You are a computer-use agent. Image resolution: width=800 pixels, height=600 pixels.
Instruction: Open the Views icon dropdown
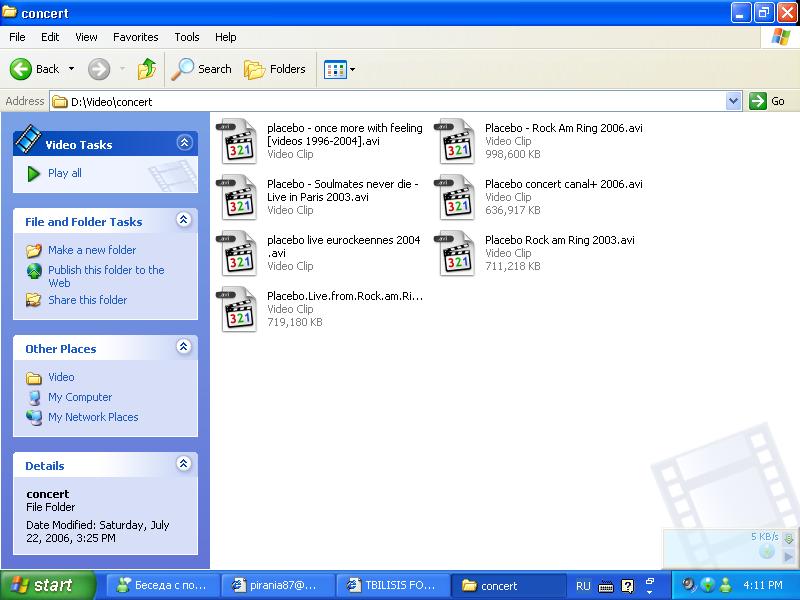[339, 69]
